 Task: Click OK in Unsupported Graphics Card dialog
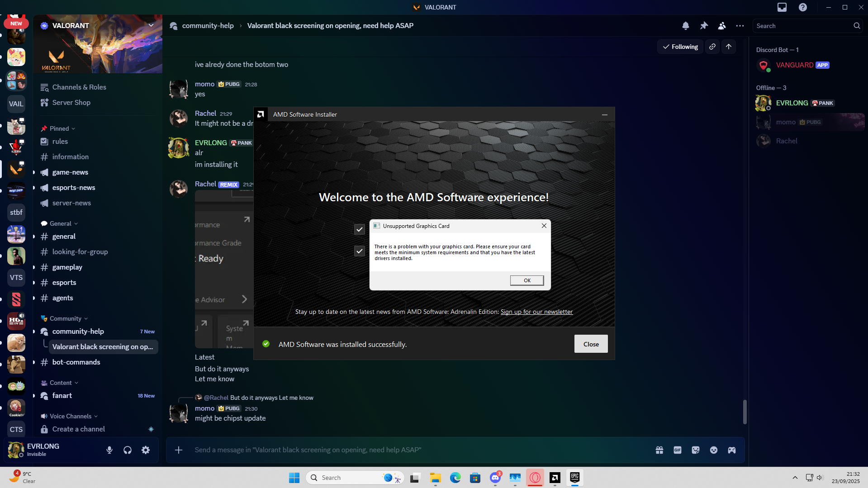click(x=527, y=280)
